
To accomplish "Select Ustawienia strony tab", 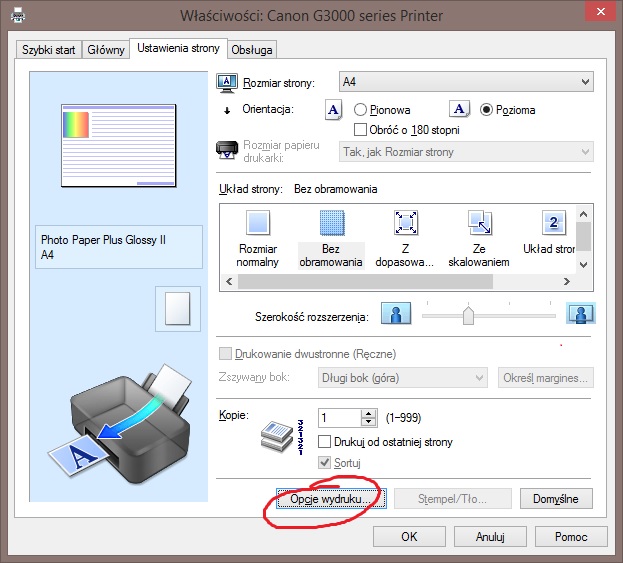I will pyautogui.click(x=178, y=48).
